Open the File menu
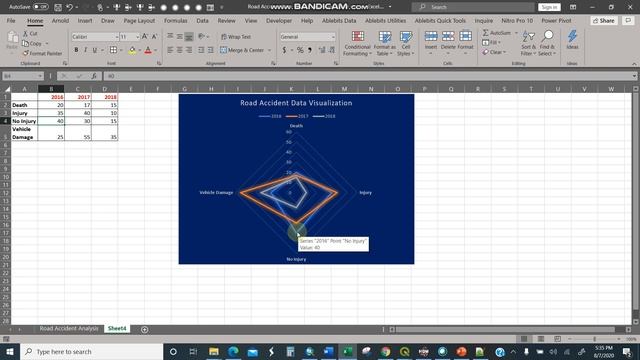This screenshot has width=640, height=360. (11, 20)
